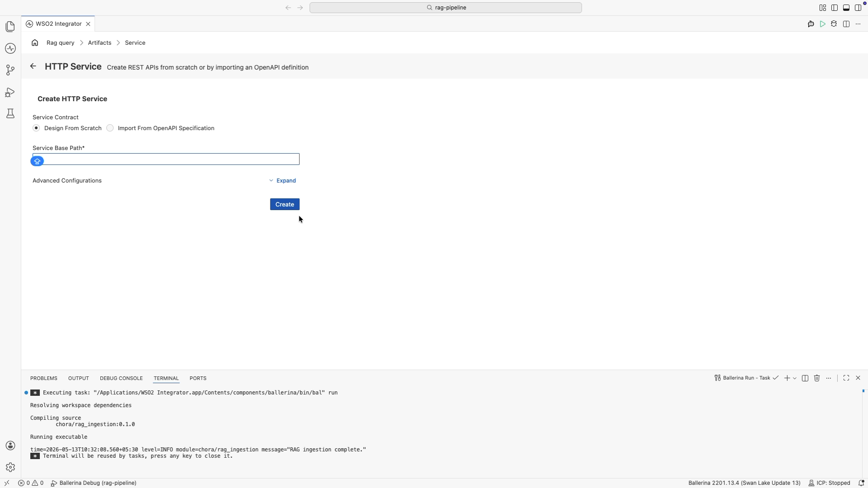Expand the Advanced Configurations section

click(x=283, y=181)
